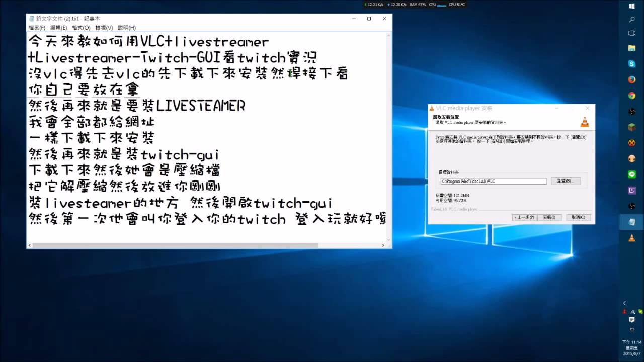The width and height of the screenshot is (644, 362).
Task: Click 瀏覽(B)... to browse install folder
Action: pyautogui.click(x=566, y=181)
